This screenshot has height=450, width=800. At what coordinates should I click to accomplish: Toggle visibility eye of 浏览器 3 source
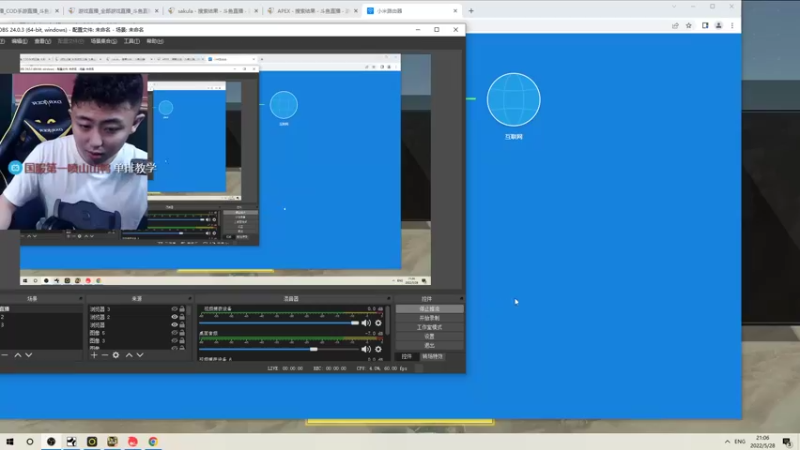tap(174, 309)
